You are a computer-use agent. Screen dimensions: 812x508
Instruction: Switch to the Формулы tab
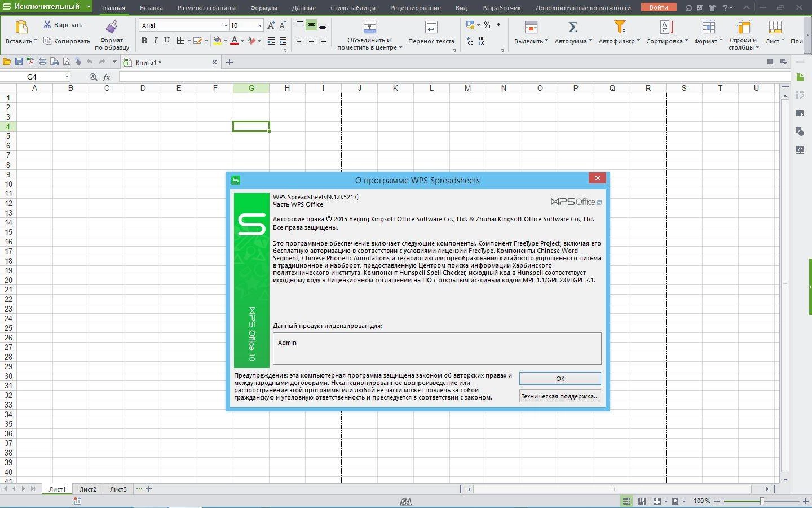pyautogui.click(x=263, y=8)
